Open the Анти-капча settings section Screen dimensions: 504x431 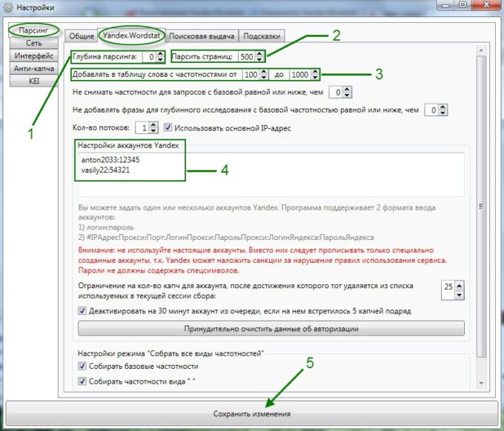click(34, 68)
